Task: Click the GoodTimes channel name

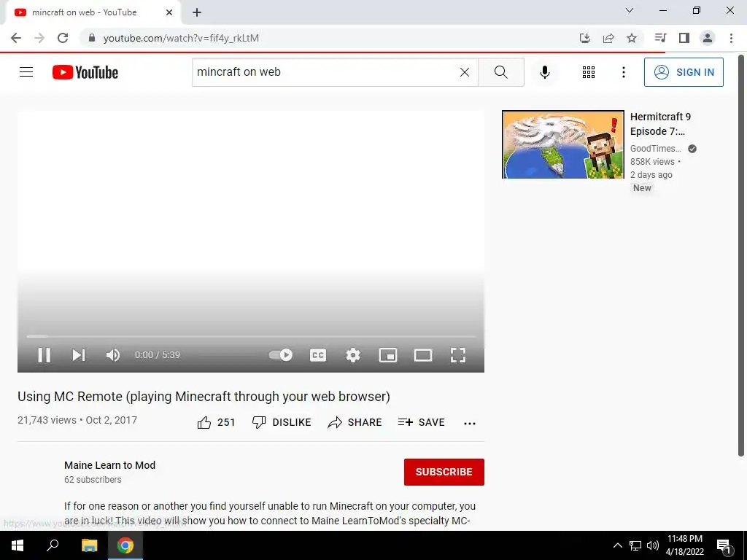Action: tap(656, 149)
